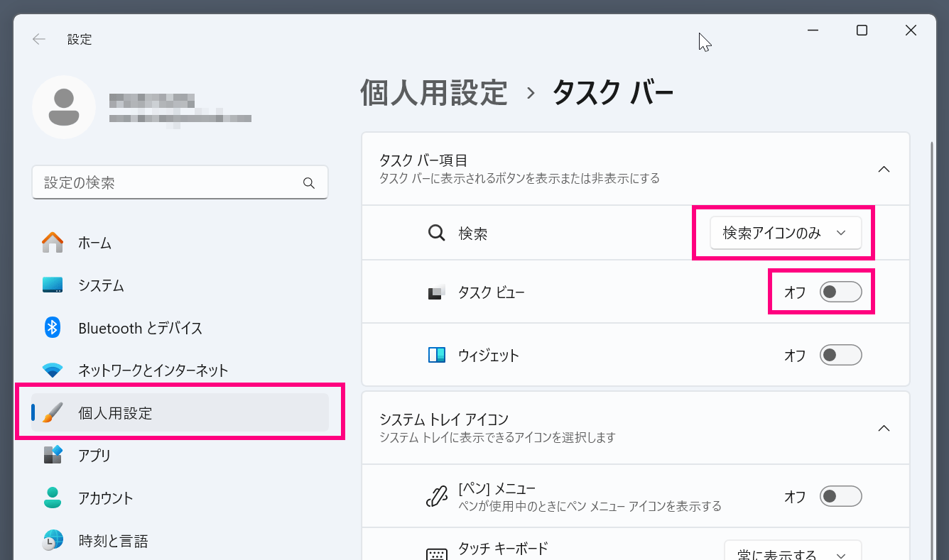Toggle the [ペン] メニュー switch on
The width and height of the screenshot is (949, 560).
click(x=840, y=496)
